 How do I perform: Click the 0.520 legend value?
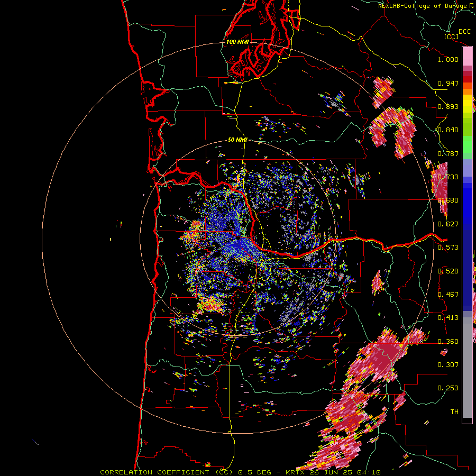click(x=448, y=271)
